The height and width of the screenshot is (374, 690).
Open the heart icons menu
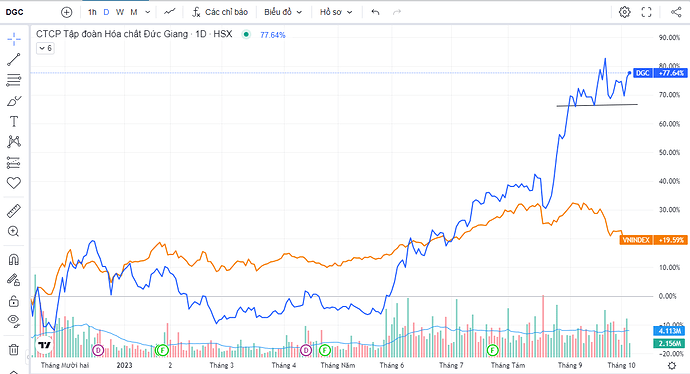point(14,183)
